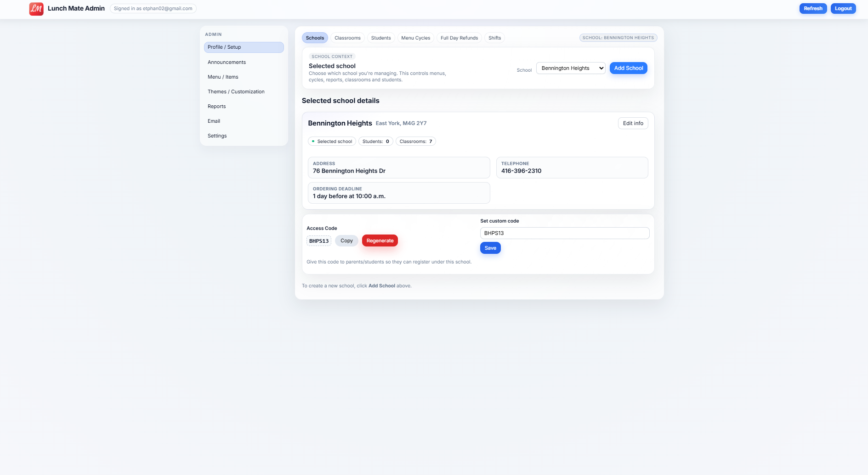Viewport: 868px width, 475px height.
Task: Open Announcements in the admin sidebar
Action: tap(227, 63)
